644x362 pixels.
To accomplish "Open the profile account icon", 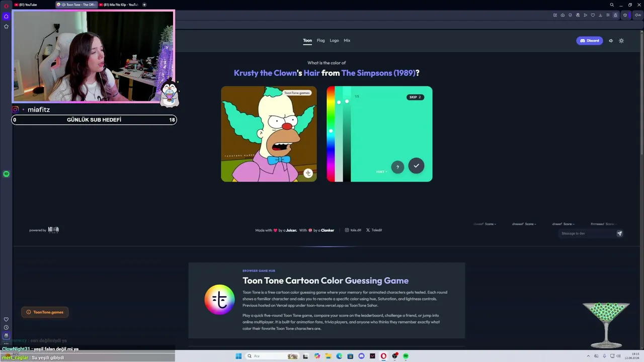I will [615, 15].
